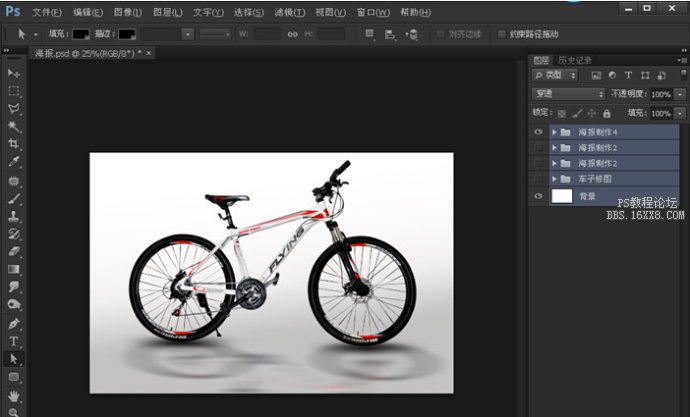The image size is (690, 417).
Task: Select the Clone Stamp tool
Action: click(x=14, y=216)
